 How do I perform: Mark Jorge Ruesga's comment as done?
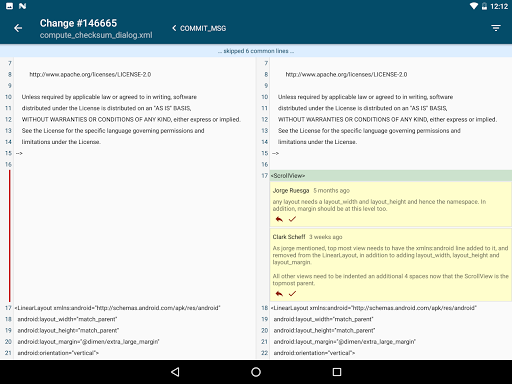click(292, 219)
